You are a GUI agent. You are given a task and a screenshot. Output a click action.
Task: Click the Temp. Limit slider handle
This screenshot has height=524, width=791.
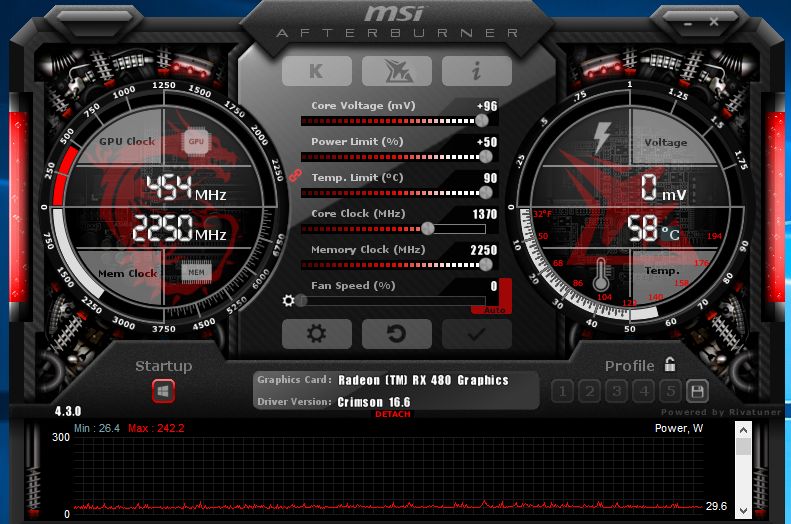click(x=486, y=193)
